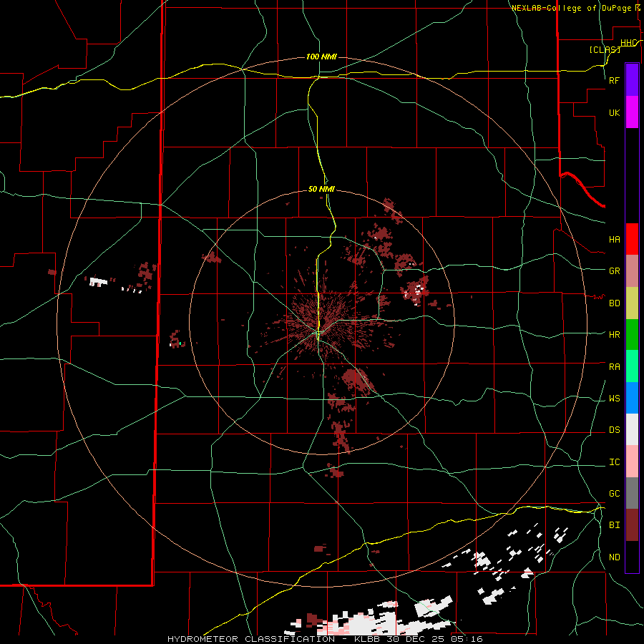Screen dimensions: 644x644
Task: Click the 'ND' legend label text
Action: pos(614,557)
